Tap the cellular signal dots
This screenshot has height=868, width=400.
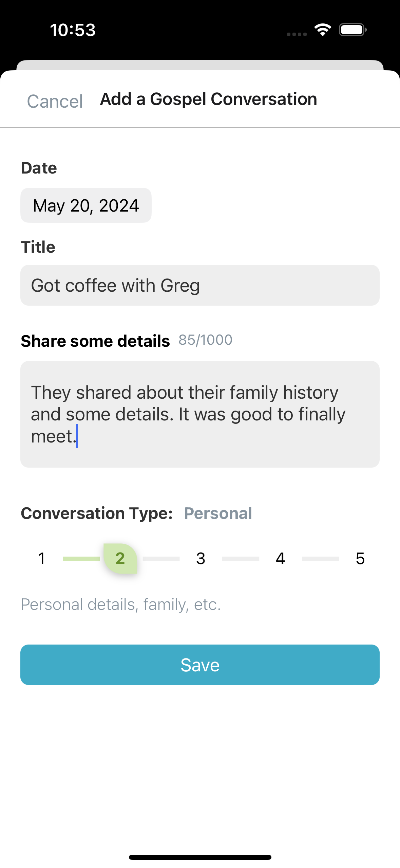coord(297,34)
